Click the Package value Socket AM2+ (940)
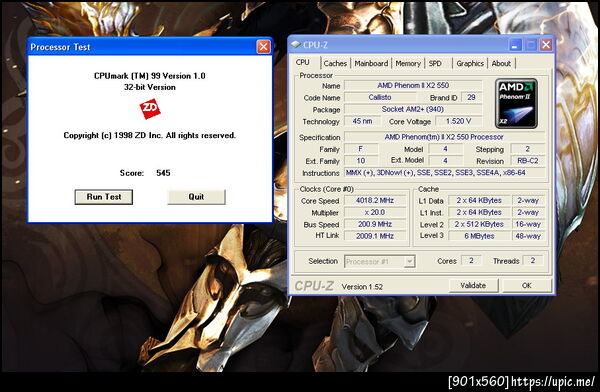 [x=413, y=109]
